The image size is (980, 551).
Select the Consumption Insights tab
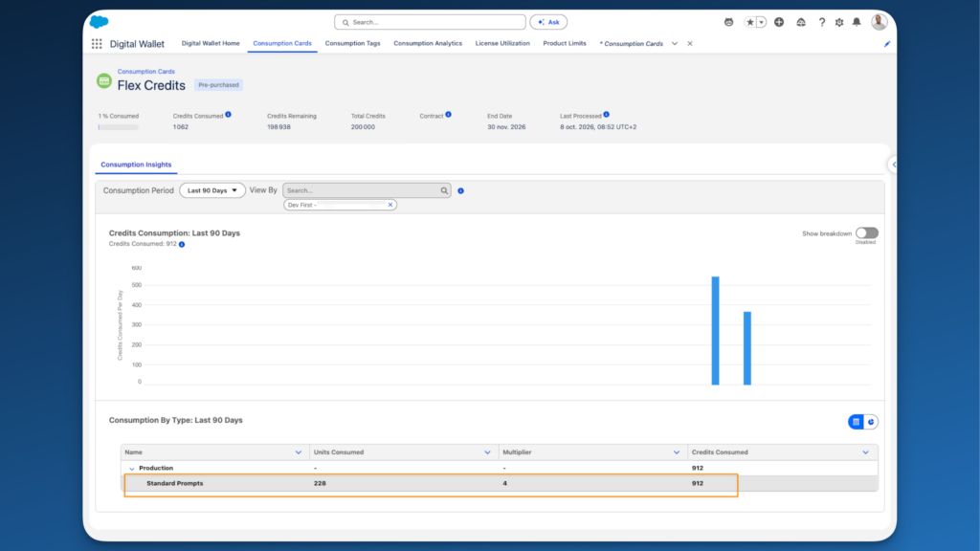[136, 165]
